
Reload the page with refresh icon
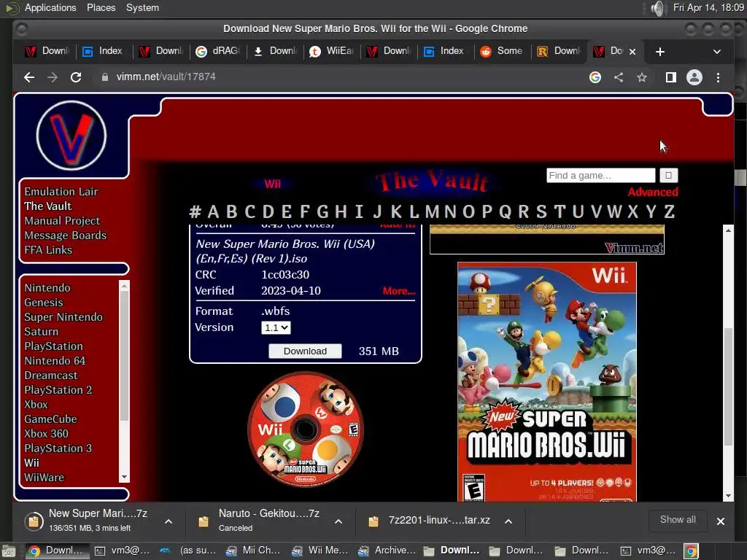76,77
